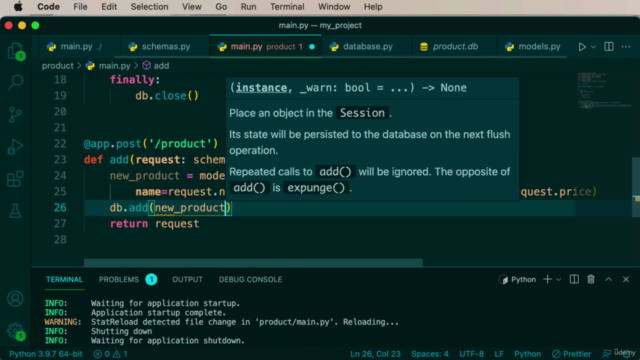Screen dimensions: 640x360
Task: Open the Accounts menu icon
Action: (x=16, y=299)
